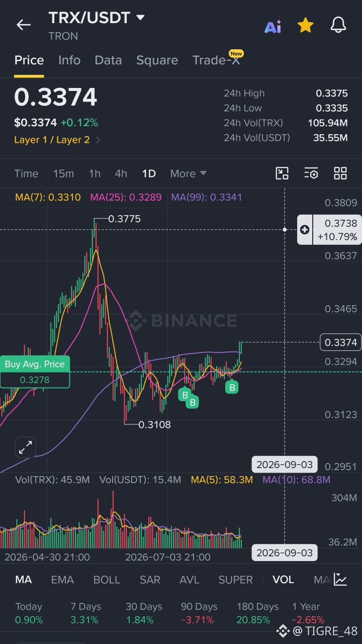The image size is (362, 644).
Task: Tap the MA(25): 0.3289 legend
Action: click(x=126, y=197)
